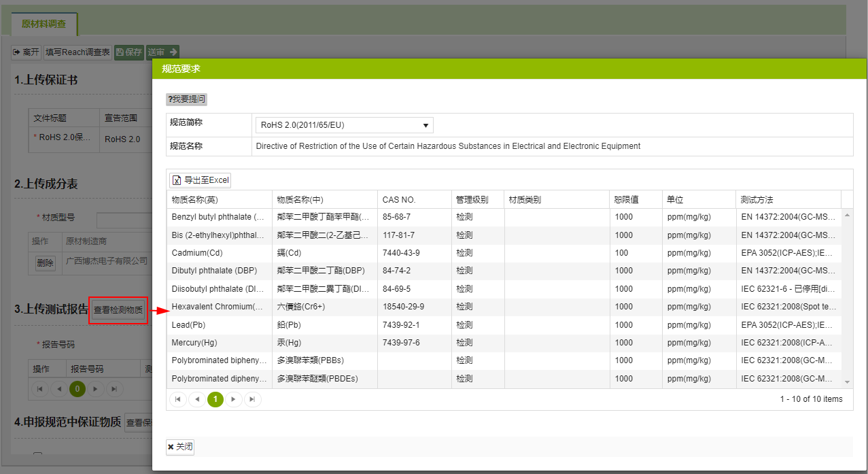
Task: Select the Lead(Pb) row
Action: [x=504, y=325]
